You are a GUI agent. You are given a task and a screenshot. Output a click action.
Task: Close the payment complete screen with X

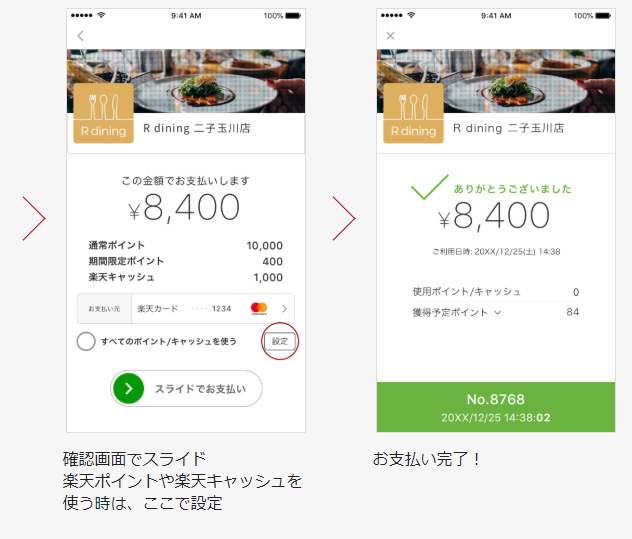point(390,36)
